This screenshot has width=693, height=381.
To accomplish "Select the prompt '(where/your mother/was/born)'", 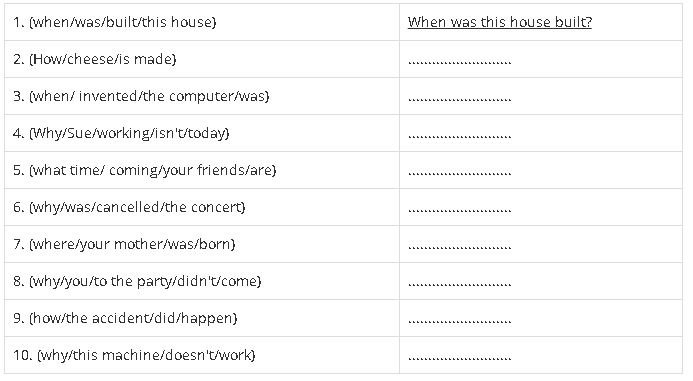I will 132,244.
